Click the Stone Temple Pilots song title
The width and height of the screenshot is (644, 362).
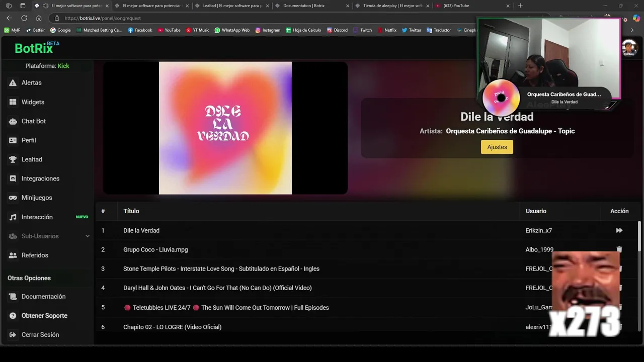tap(221, 268)
